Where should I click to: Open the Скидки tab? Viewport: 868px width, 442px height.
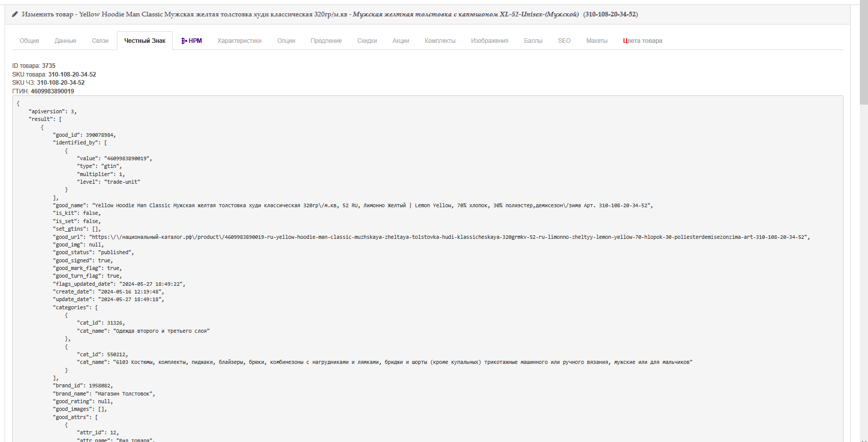pyautogui.click(x=367, y=41)
